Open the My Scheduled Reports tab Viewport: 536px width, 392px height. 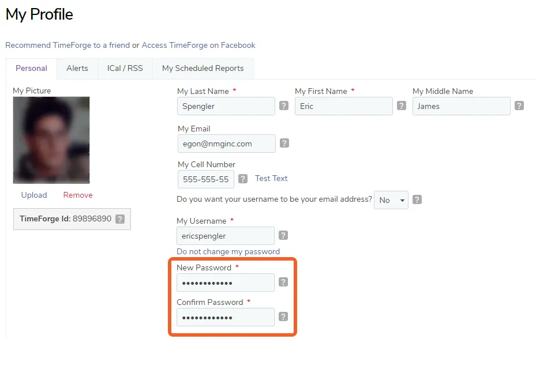click(203, 68)
